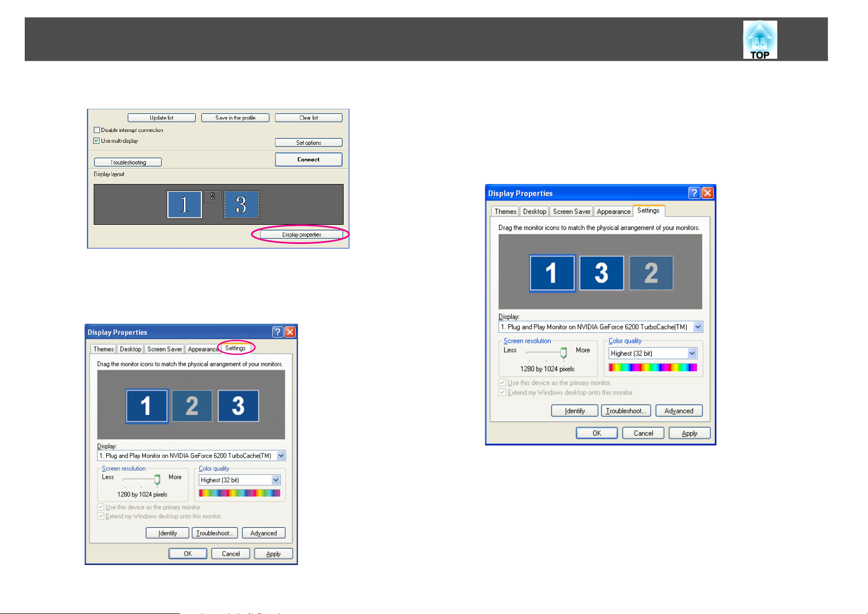Image resolution: width=868 pixels, height=614 pixels.
Task: Open Screen Saver tab in right dialog
Action: [572, 211]
